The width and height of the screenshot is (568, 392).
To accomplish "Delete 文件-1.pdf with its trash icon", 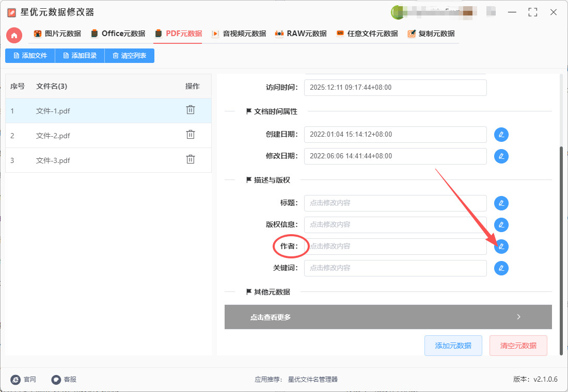I will tap(191, 110).
